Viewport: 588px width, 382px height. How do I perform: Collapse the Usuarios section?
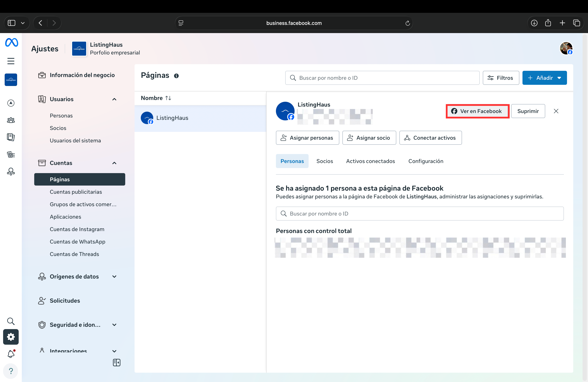[x=114, y=99]
